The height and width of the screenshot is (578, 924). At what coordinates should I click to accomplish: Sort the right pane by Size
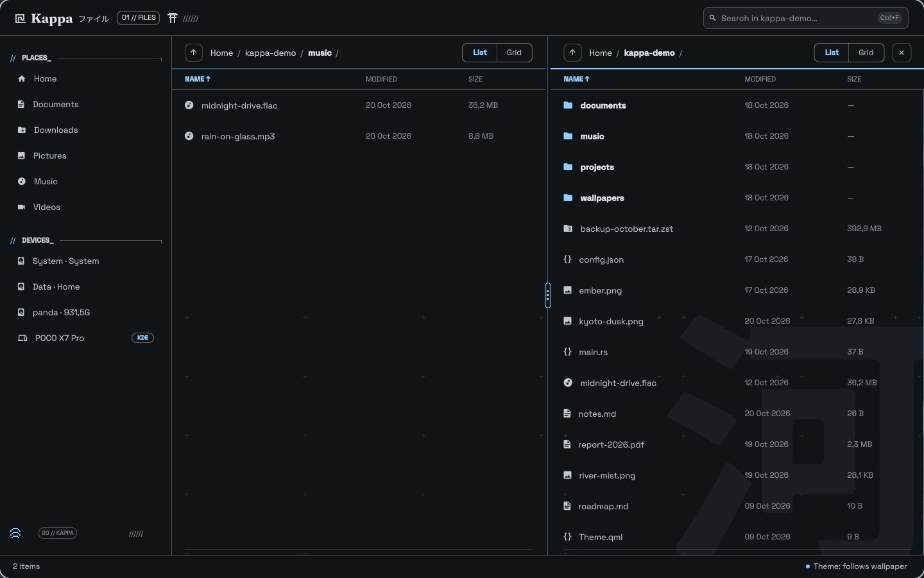(854, 79)
